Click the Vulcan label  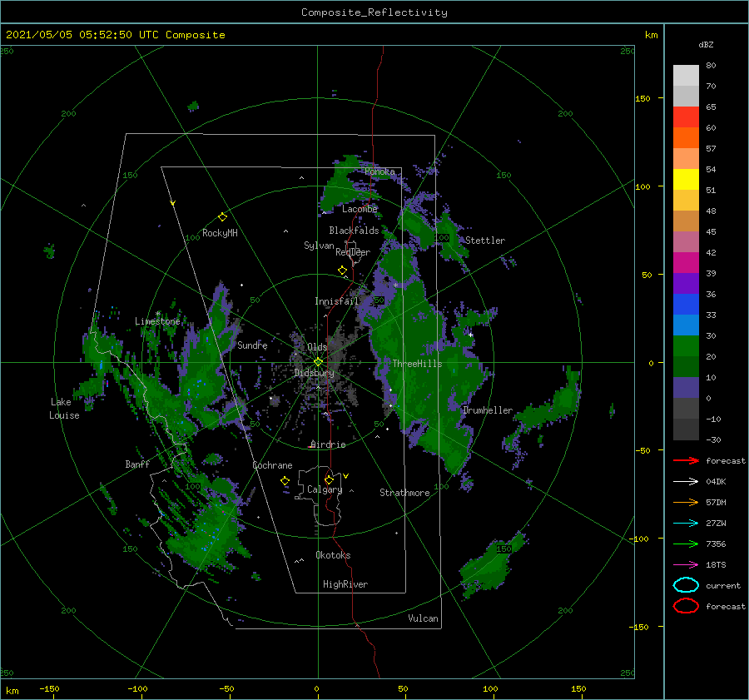(423, 618)
